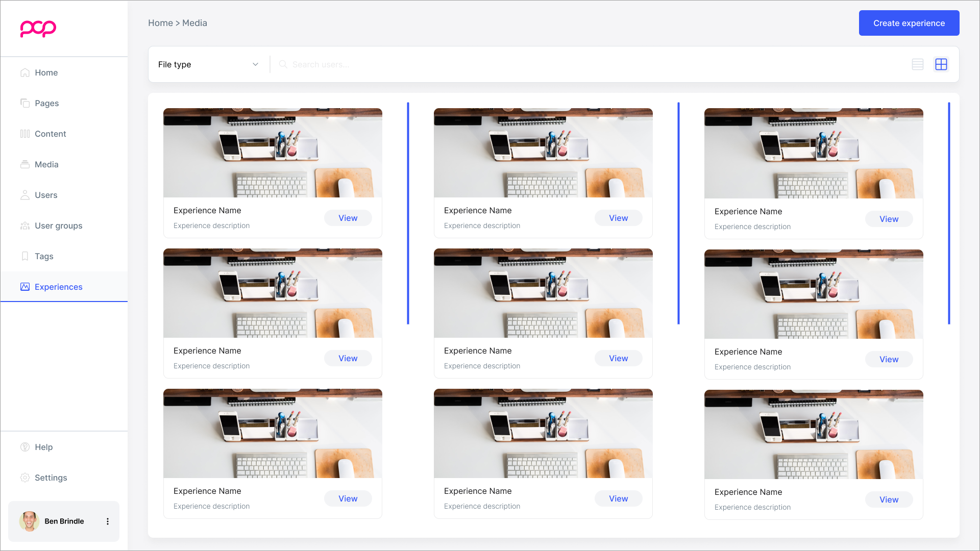Image resolution: width=980 pixels, height=551 pixels.
Task: Click the Tags bookmark icon
Action: [x=24, y=256]
